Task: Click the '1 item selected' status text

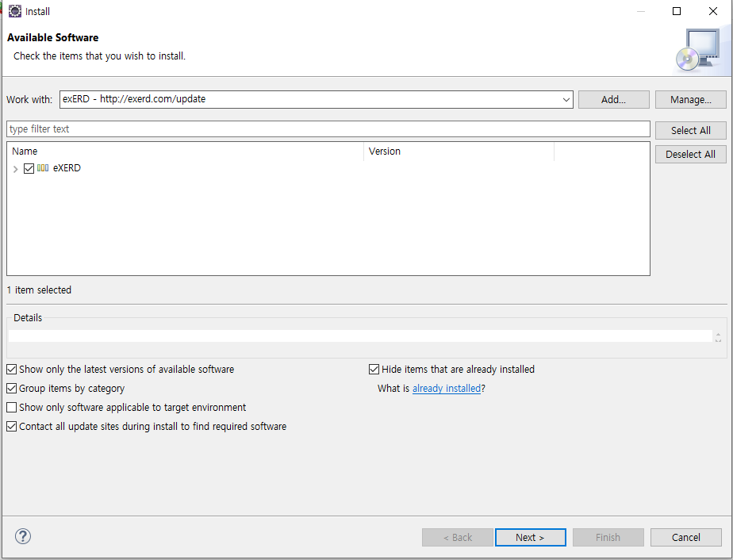Action: pos(40,290)
